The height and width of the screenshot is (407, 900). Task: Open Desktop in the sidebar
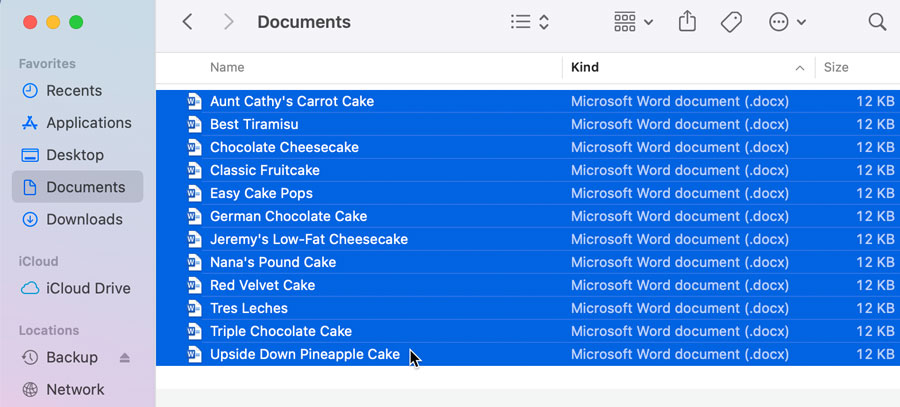(77, 155)
